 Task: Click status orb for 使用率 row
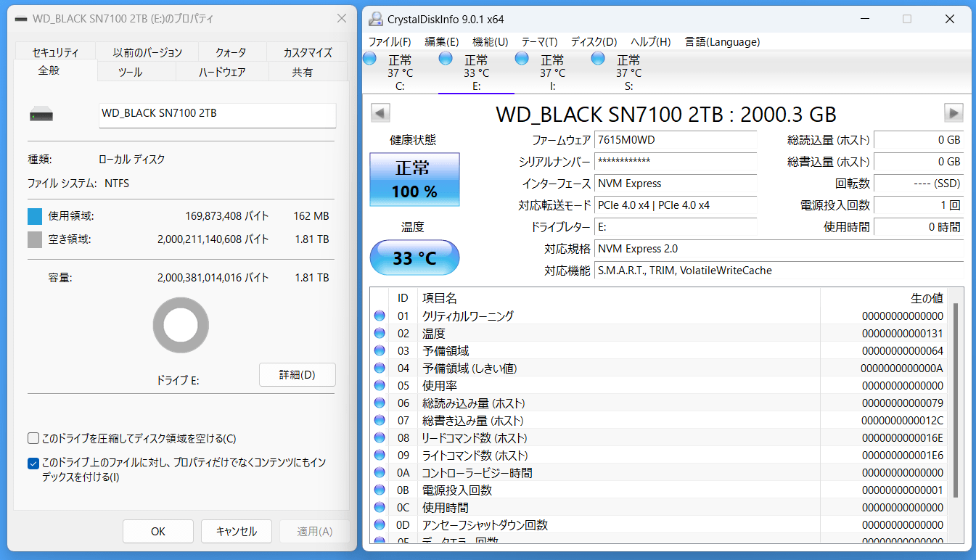point(380,386)
